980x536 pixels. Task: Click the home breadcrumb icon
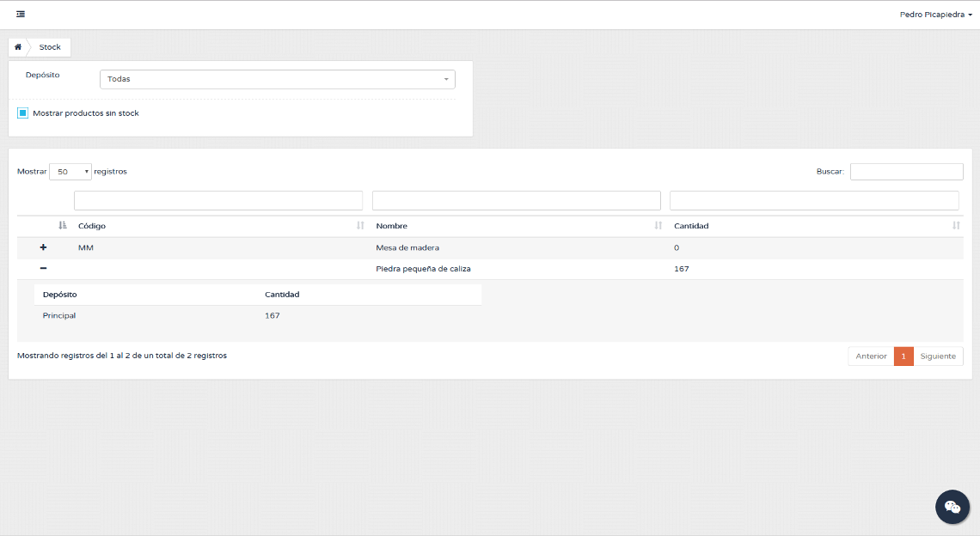pyautogui.click(x=18, y=47)
